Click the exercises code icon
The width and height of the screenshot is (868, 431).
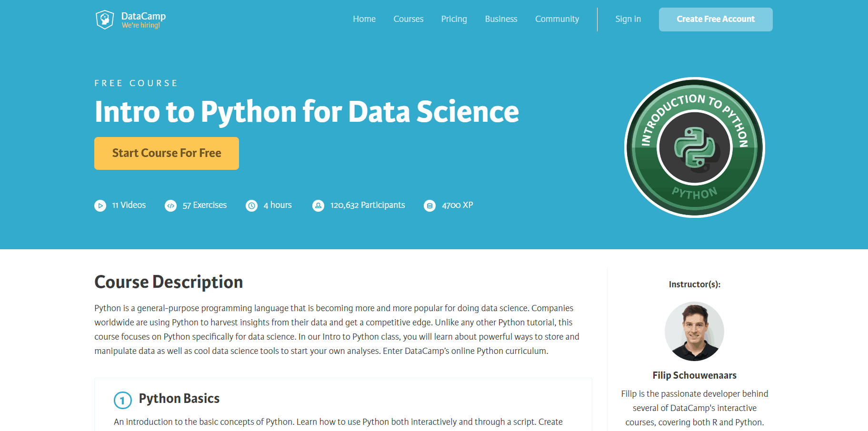(x=170, y=206)
